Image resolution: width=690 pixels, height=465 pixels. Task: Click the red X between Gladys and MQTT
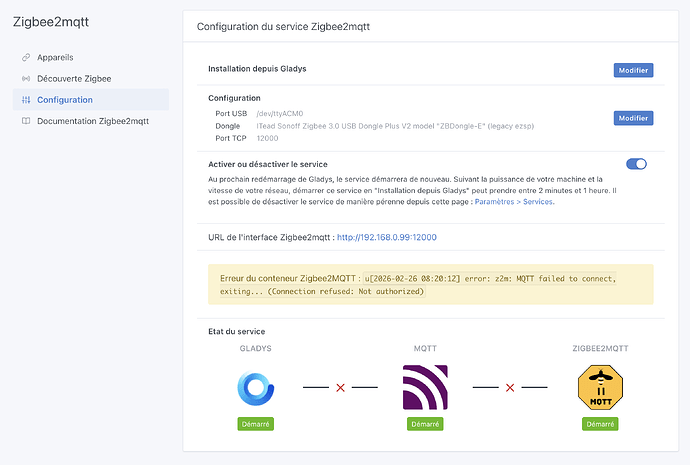340,387
